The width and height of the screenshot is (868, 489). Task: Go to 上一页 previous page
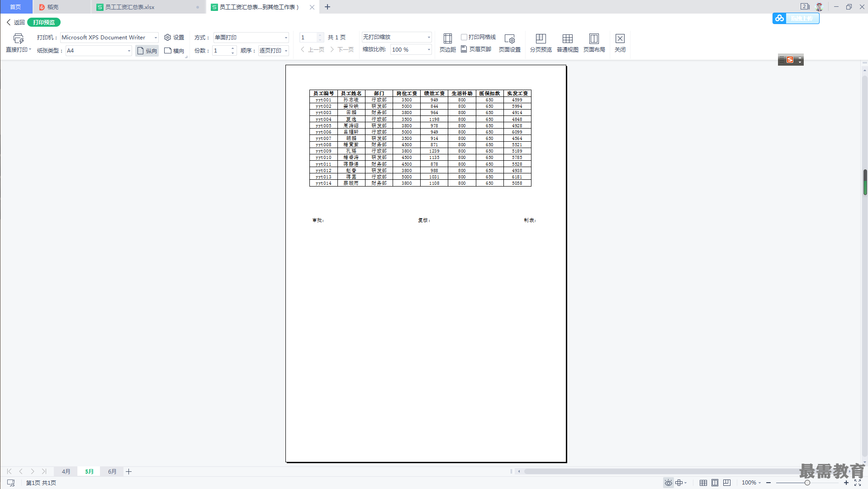point(313,50)
